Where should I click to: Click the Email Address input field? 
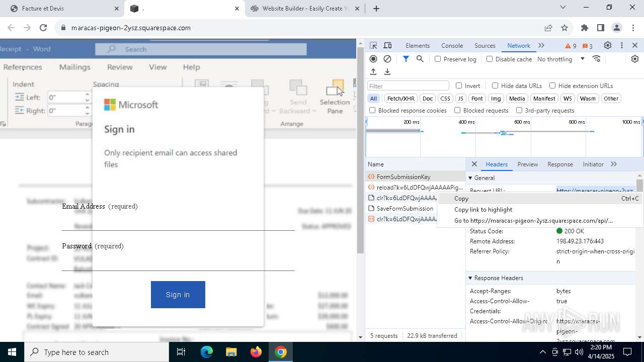coord(178,221)
